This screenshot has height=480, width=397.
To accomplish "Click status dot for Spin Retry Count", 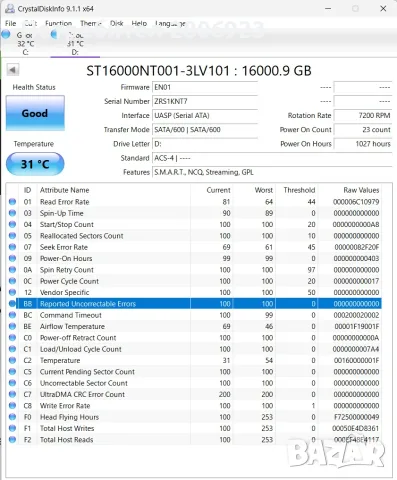I will (x=12, y=270).
